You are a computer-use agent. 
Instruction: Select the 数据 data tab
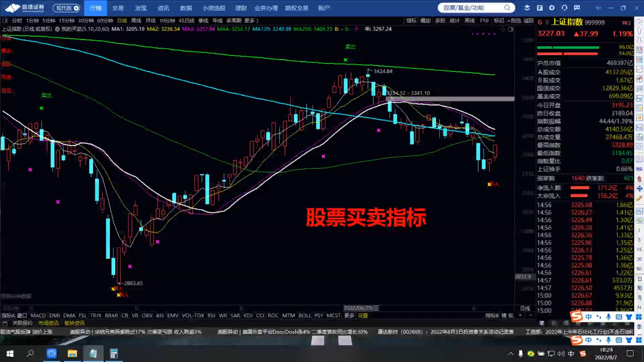pyautogui.click(x=186, y=8)
